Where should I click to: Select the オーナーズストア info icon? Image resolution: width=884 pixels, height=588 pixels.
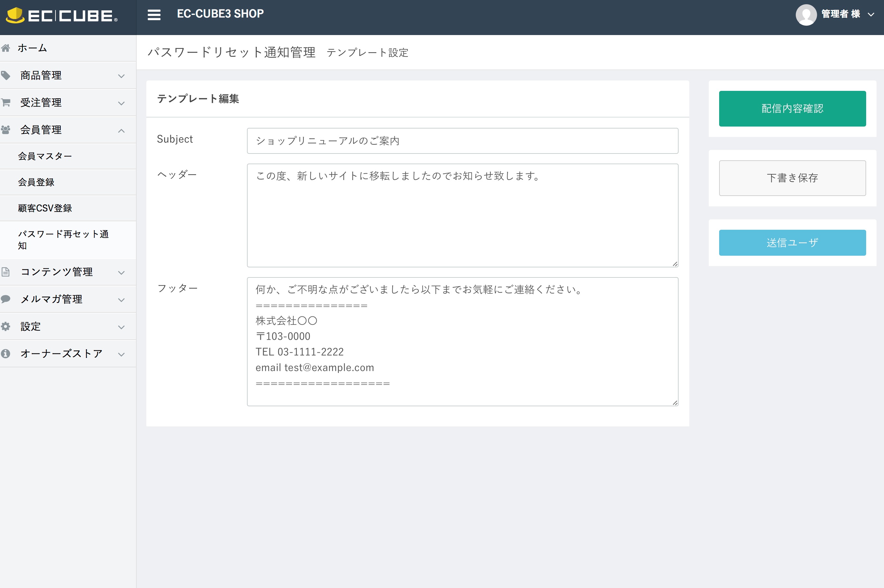pos(6,353)
